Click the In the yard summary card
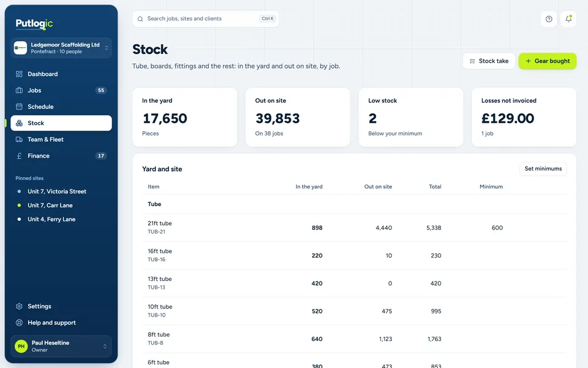 (185, 117)
